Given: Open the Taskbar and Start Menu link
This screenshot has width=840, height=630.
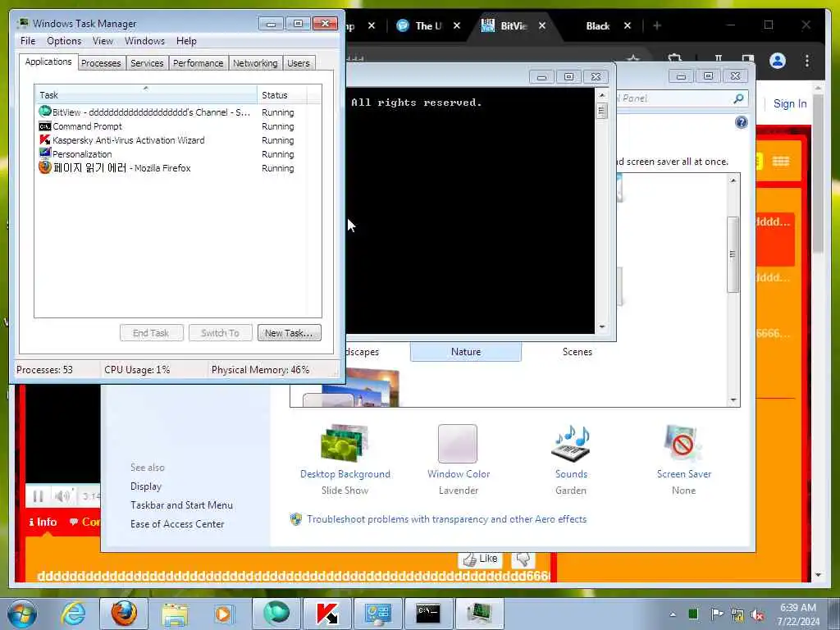Looking at the screenshot, I should click(x=181, y=505).
